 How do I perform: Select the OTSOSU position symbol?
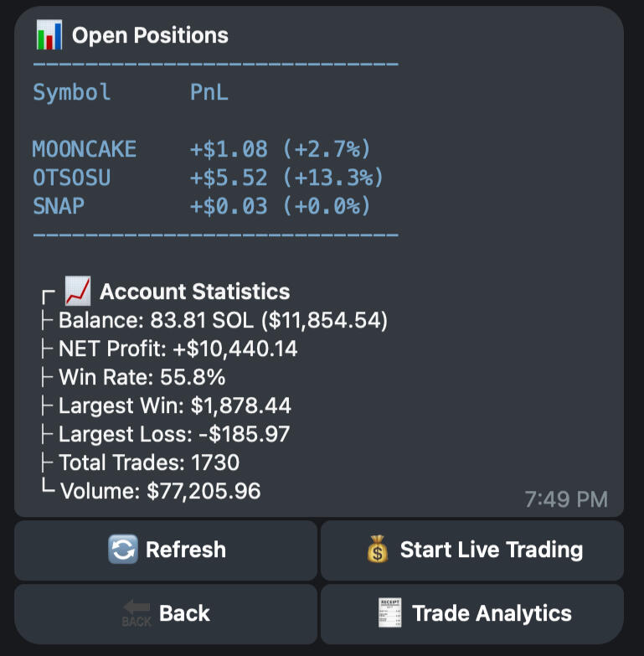point(71,178)
